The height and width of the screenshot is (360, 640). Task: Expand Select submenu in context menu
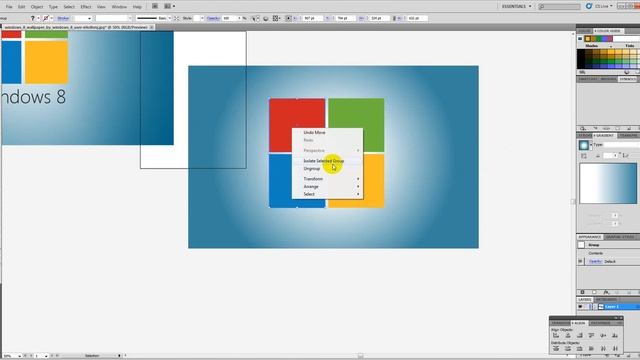point(327,194)
